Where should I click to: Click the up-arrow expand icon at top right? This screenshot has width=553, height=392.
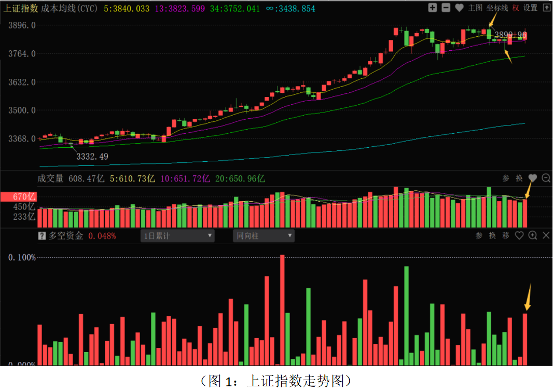(x=546, y=8)
